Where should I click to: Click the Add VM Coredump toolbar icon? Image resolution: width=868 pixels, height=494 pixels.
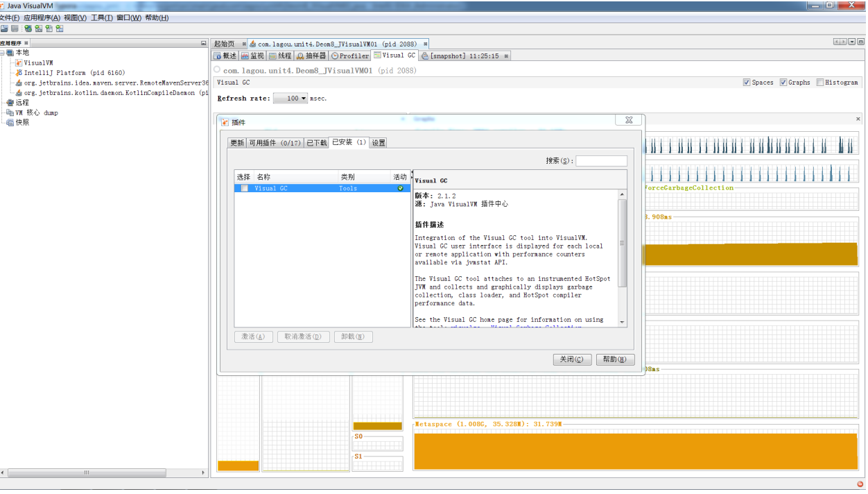tap(49, 28)
